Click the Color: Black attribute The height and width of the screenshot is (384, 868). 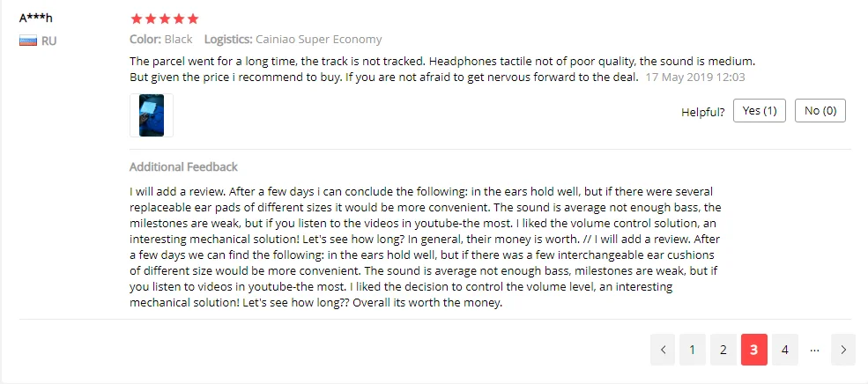tap(161, 40)
